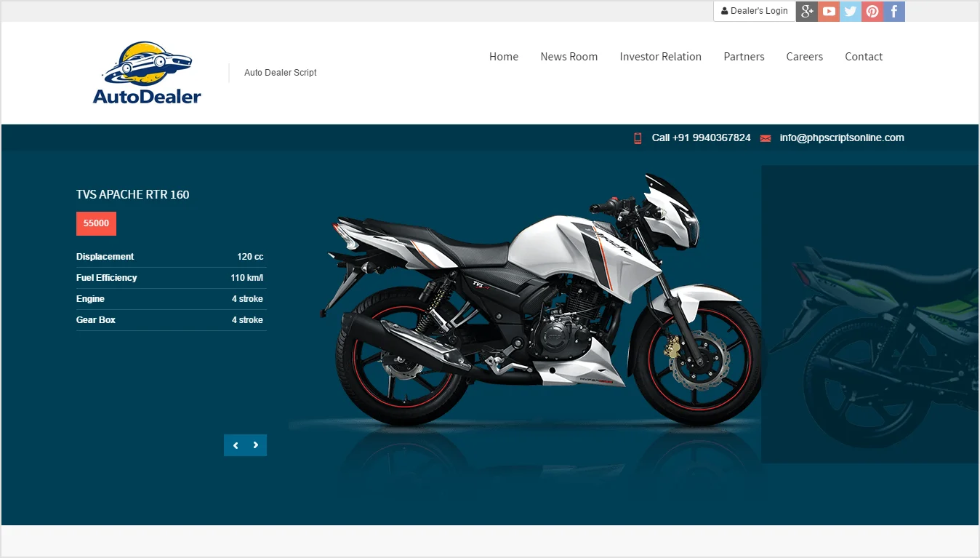Open the YouTube social icon

[829, 11]
